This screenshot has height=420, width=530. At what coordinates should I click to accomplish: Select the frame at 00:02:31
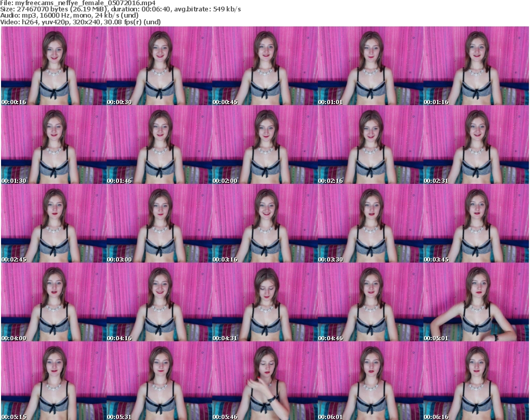click(476, 144)
